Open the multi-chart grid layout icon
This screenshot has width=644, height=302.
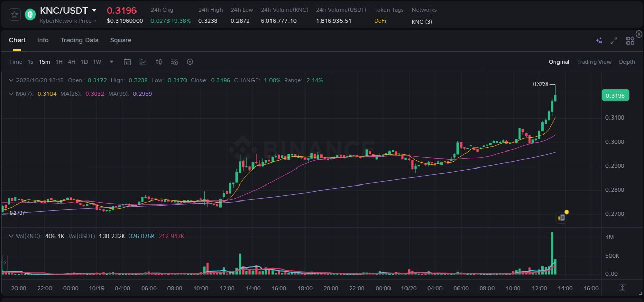630,41
